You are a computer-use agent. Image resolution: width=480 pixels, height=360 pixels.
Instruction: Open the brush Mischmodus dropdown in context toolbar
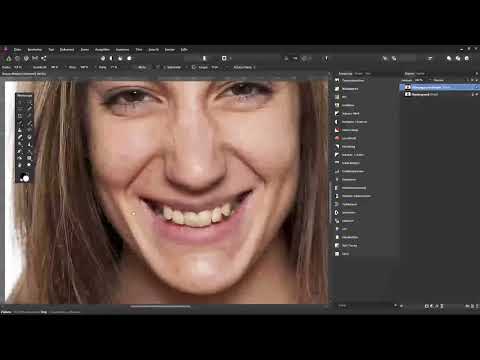pyautogui.click(x=245, y=67)
